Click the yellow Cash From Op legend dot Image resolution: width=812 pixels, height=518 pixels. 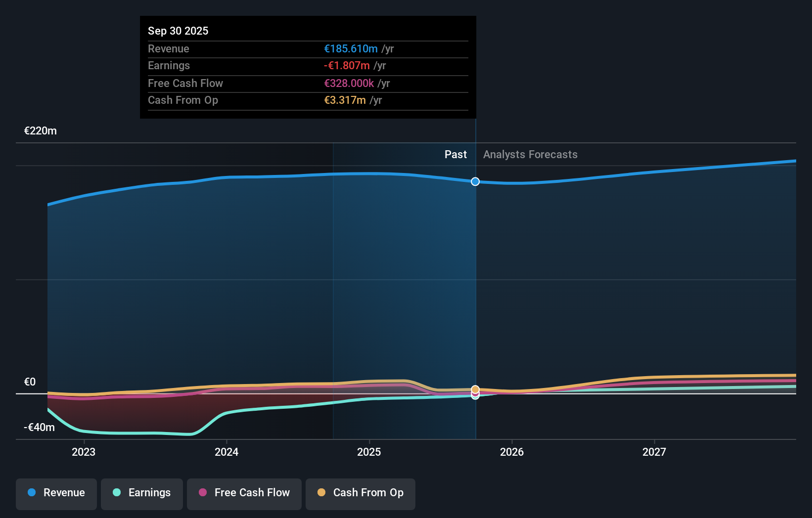pos(322,493)
